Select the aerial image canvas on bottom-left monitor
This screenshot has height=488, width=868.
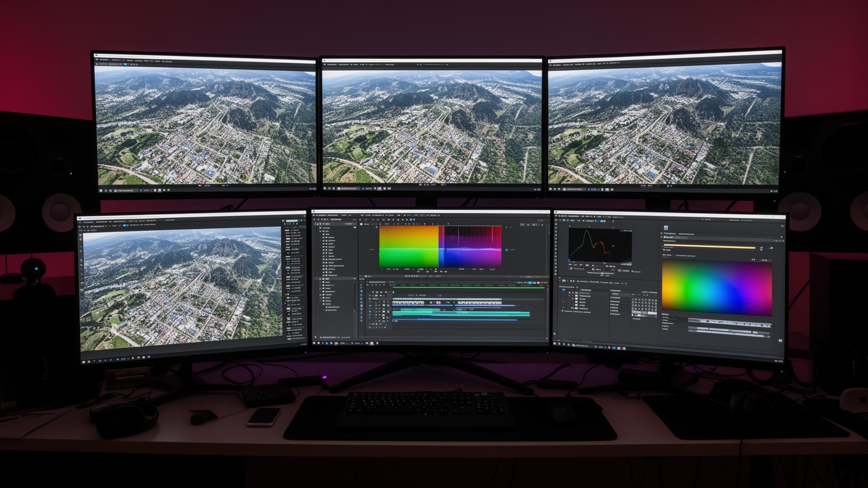183,289
